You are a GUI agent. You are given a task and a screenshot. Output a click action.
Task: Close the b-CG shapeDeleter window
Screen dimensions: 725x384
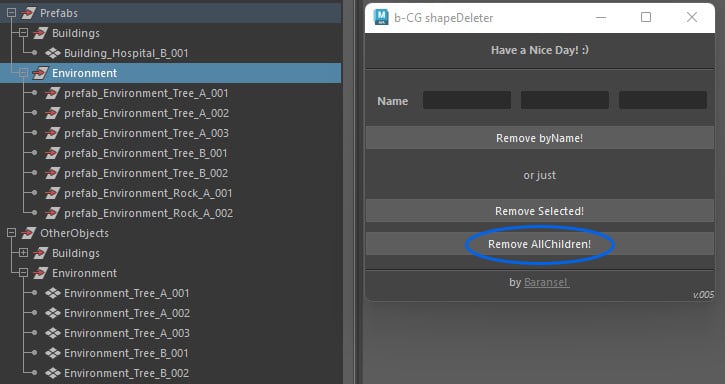tap(692, 18)
